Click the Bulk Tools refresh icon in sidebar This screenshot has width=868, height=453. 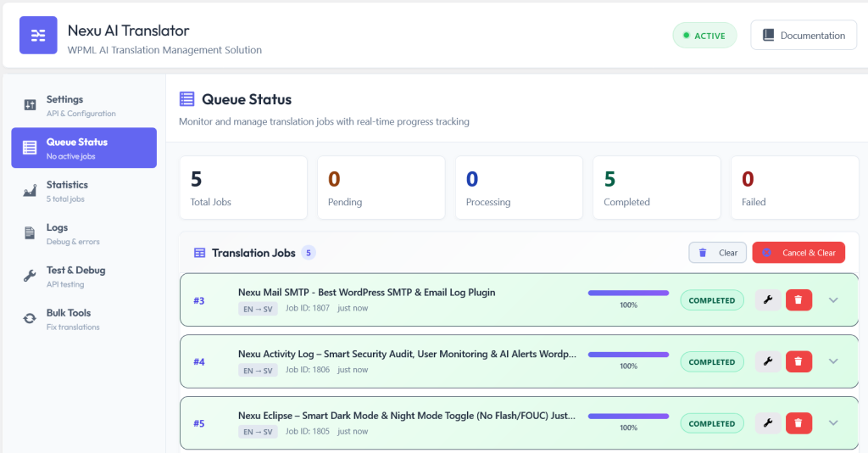pyautogui.click(x=30, y=318)
